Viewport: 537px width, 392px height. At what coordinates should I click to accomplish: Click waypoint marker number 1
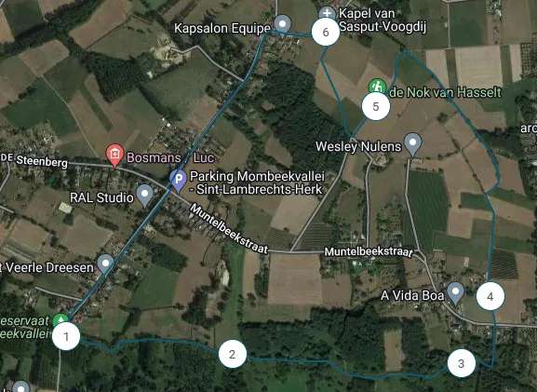click(x=66, y=336)
